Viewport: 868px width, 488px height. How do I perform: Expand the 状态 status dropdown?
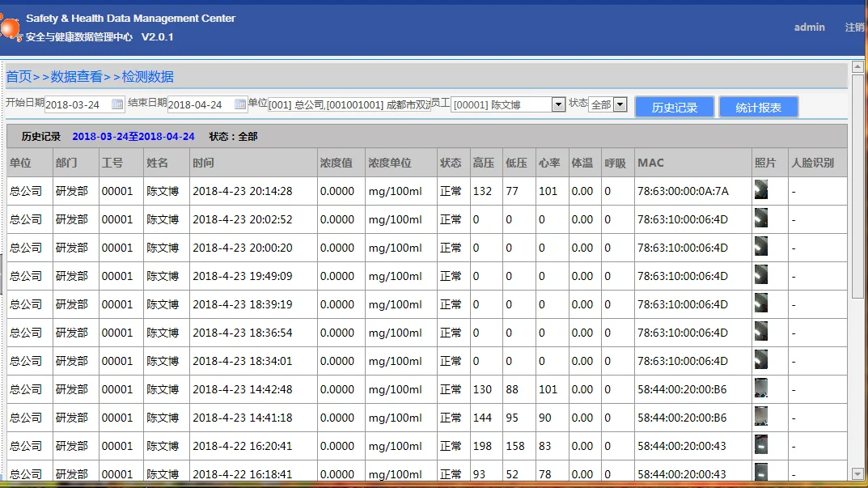620,104
